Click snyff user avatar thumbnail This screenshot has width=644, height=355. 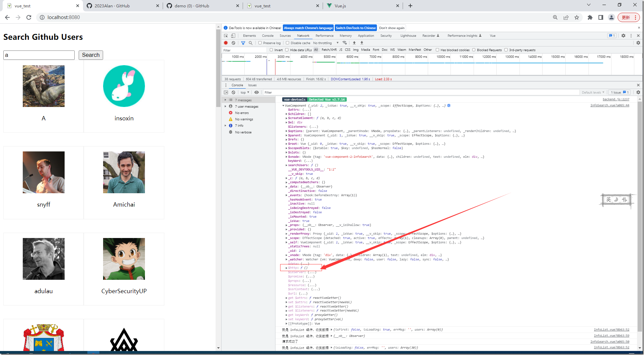pos(44,172)
